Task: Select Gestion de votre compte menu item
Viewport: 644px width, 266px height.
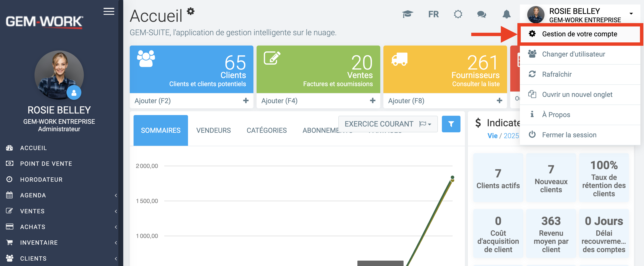Action: tap(579, 34)
